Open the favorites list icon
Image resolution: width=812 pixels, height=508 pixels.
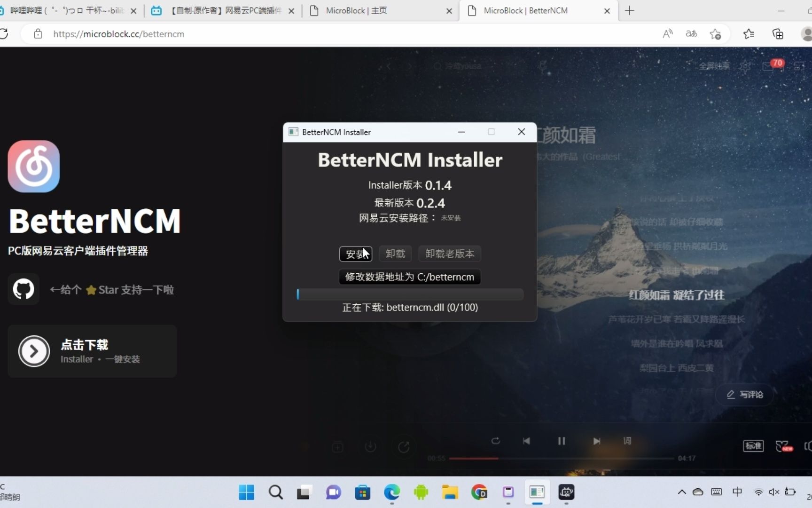pyautogui.click(x=749, y=34)
